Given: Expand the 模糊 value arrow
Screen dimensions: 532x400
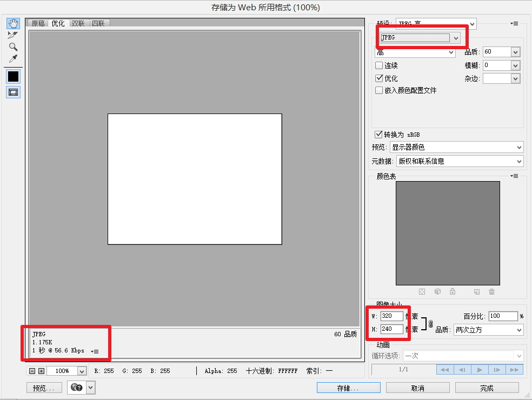Looking at the screenshot, I should [x=515, y=65].
